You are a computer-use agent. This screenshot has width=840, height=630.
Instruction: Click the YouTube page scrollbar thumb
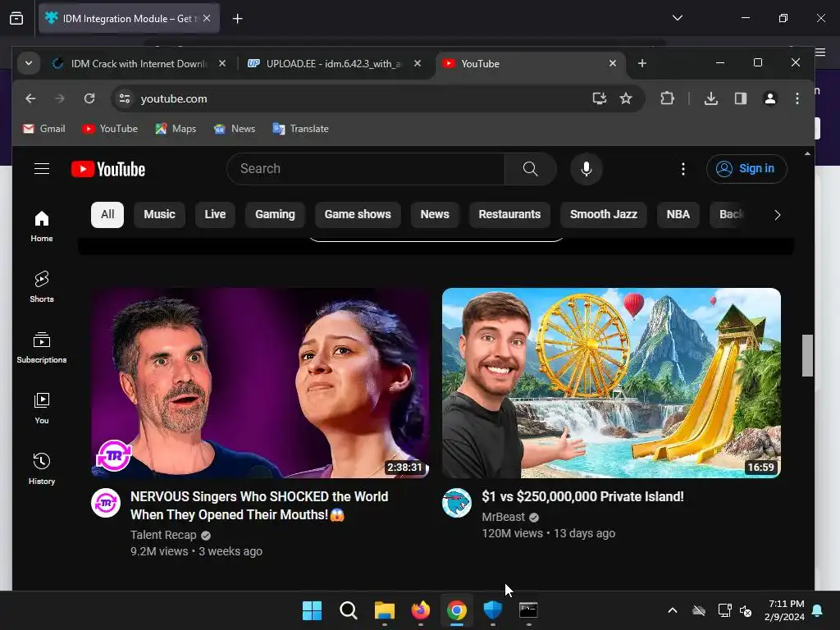tap(807, 356)
